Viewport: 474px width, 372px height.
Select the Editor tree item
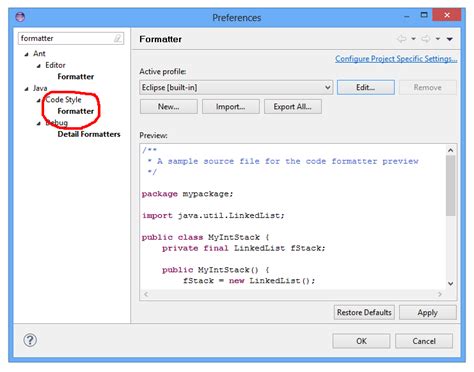(x=55, y=65)
